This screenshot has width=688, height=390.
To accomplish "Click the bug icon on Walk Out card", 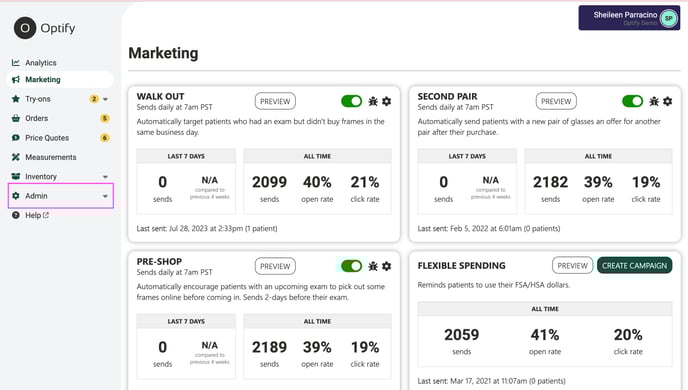I will (x=373, y=101).
